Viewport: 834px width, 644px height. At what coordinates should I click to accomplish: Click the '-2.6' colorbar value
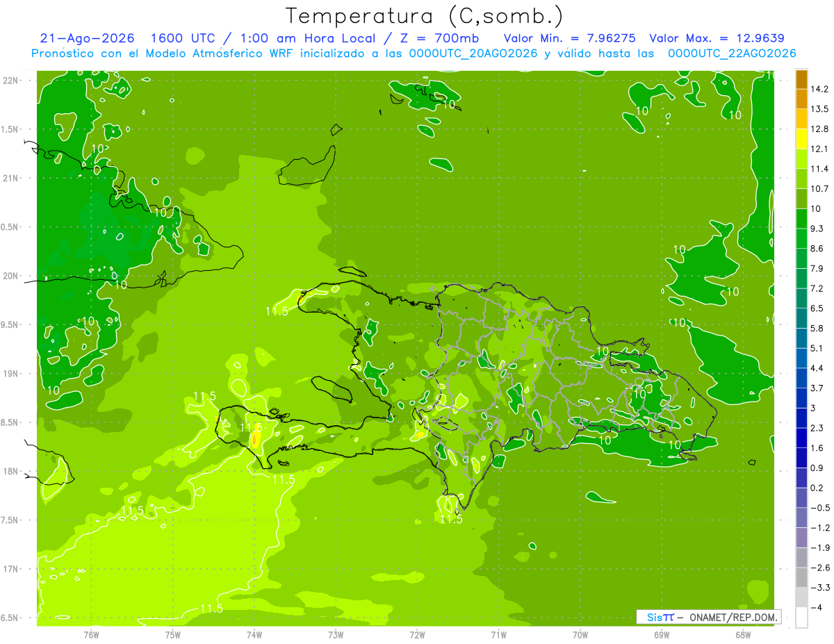tap(820, 568)
